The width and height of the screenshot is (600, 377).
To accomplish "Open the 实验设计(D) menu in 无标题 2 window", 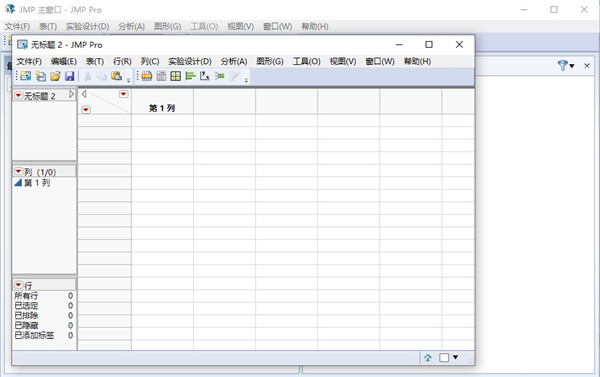I will [x=190, y=62].
